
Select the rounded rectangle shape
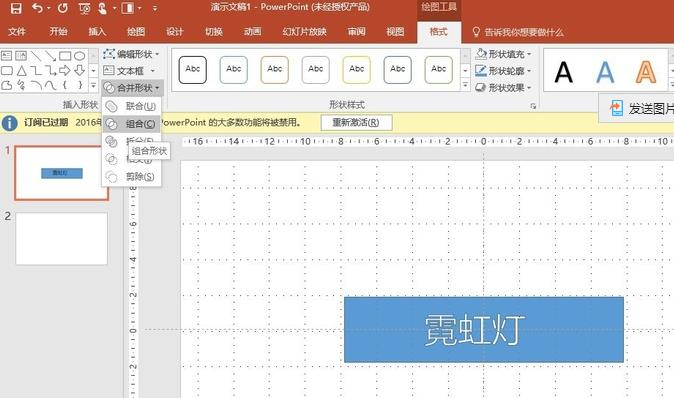6,70
